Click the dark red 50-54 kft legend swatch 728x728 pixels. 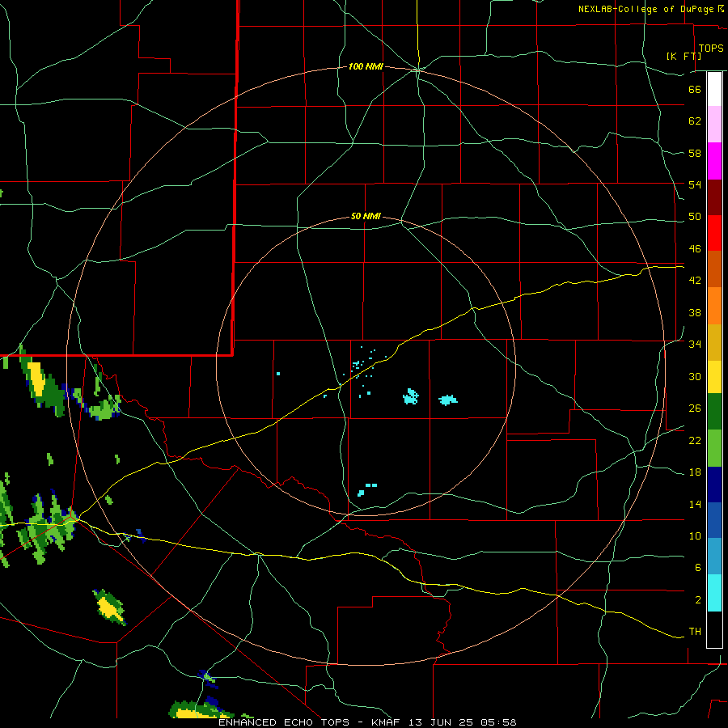click(x=714, y=197)
